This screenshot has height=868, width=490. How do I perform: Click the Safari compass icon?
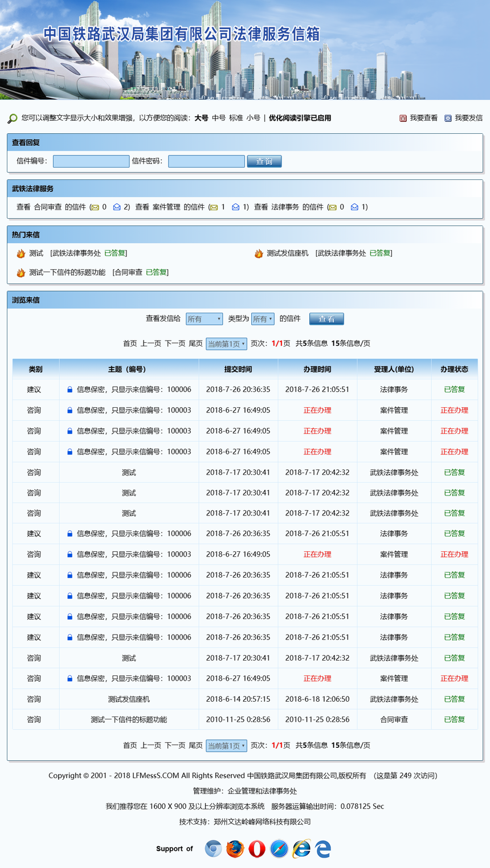coord(279,849)
